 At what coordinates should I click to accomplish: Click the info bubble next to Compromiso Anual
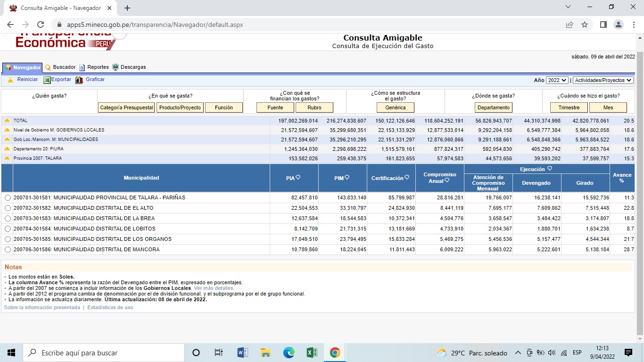click(447, 181)
